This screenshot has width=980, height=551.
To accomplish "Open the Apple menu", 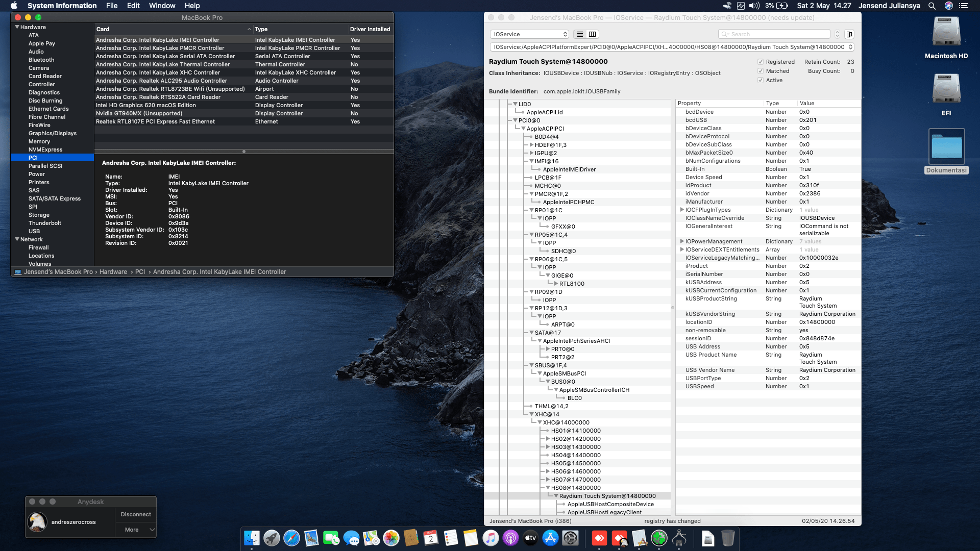I will pos(14,6).
